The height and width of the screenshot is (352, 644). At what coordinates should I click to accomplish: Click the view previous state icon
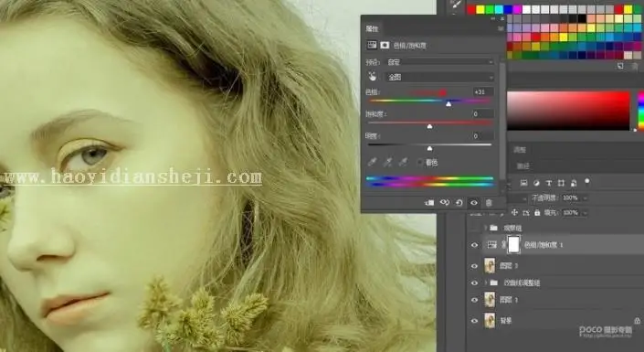pos(444,203)
